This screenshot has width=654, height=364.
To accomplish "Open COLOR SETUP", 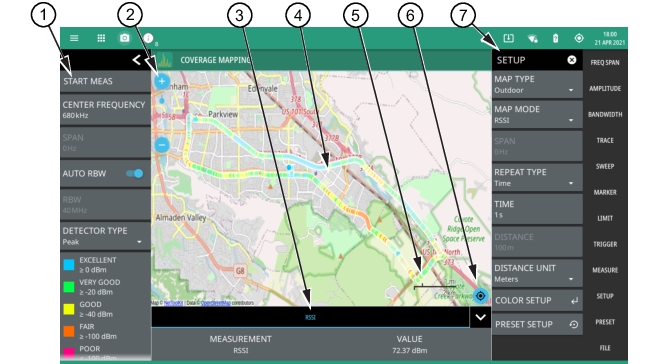I will [537, 301].
